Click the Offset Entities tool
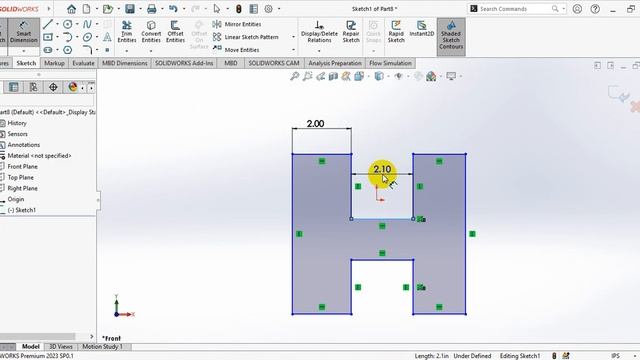640x360 pixels. coord(175,32)
